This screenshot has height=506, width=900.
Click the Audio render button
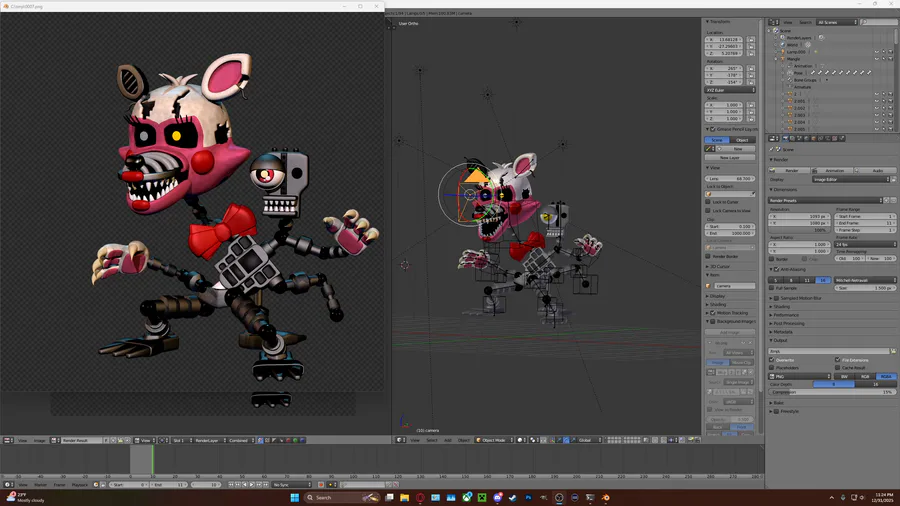(875, 170)
